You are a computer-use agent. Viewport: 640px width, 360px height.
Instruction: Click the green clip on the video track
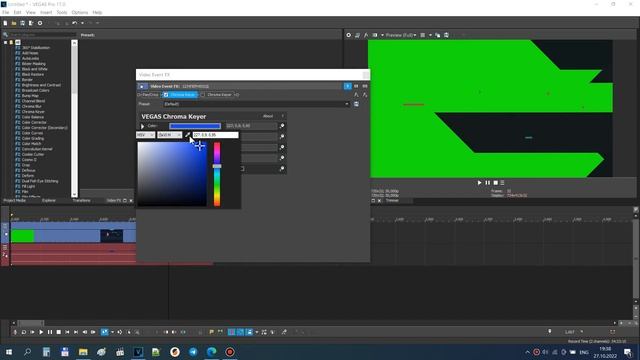pos(22,236)
